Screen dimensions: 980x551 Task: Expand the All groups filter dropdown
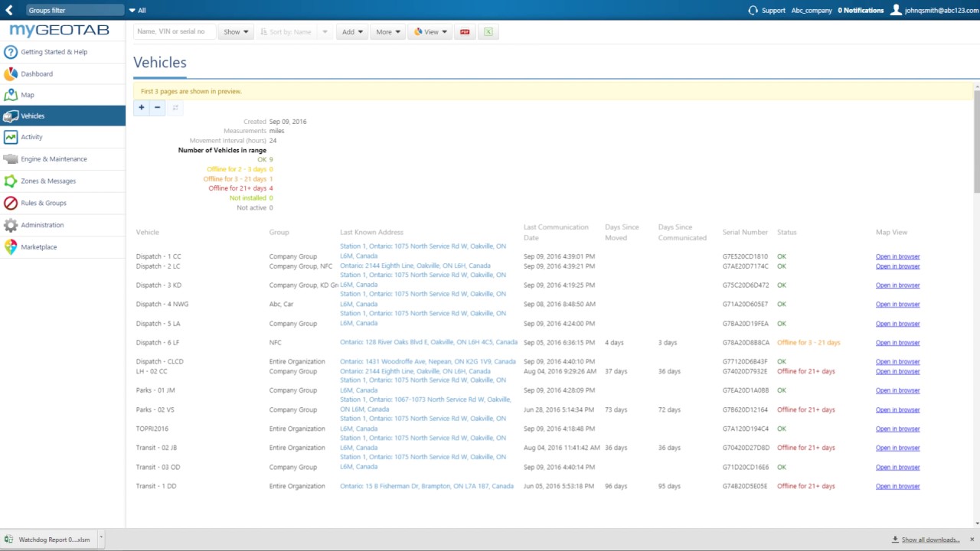137,11
